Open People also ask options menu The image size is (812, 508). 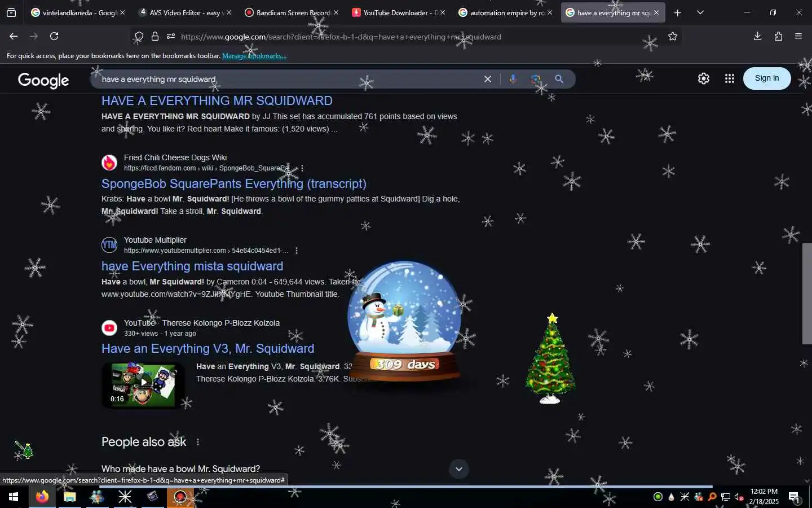tap(197, 442)
